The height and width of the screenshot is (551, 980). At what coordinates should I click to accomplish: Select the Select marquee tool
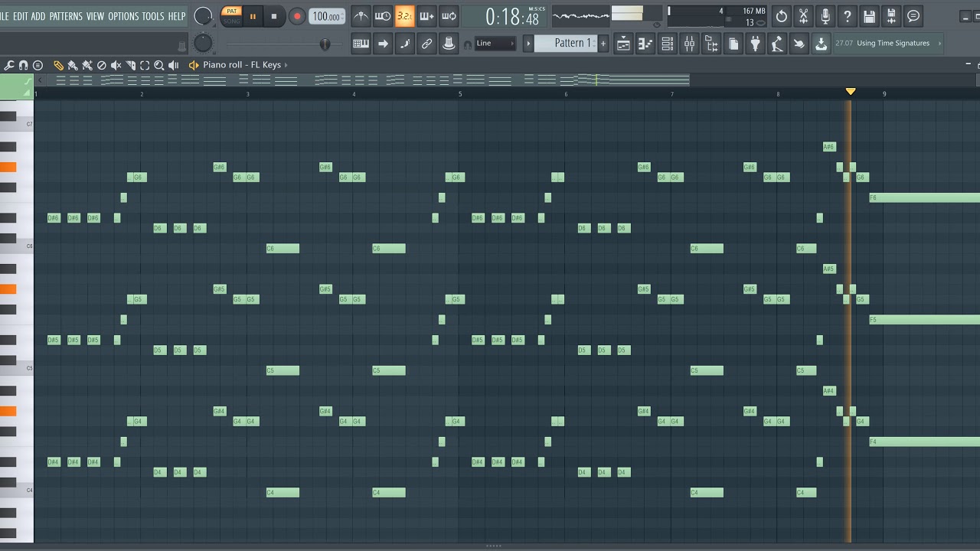[145, 65]
